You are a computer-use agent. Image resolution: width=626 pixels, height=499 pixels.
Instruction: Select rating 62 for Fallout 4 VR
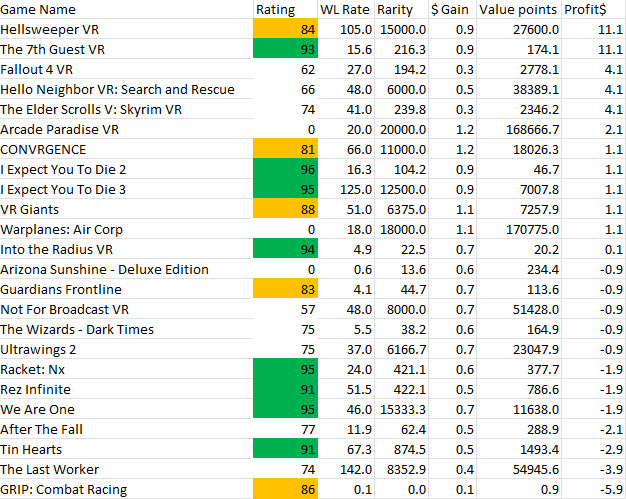(285, 69)
